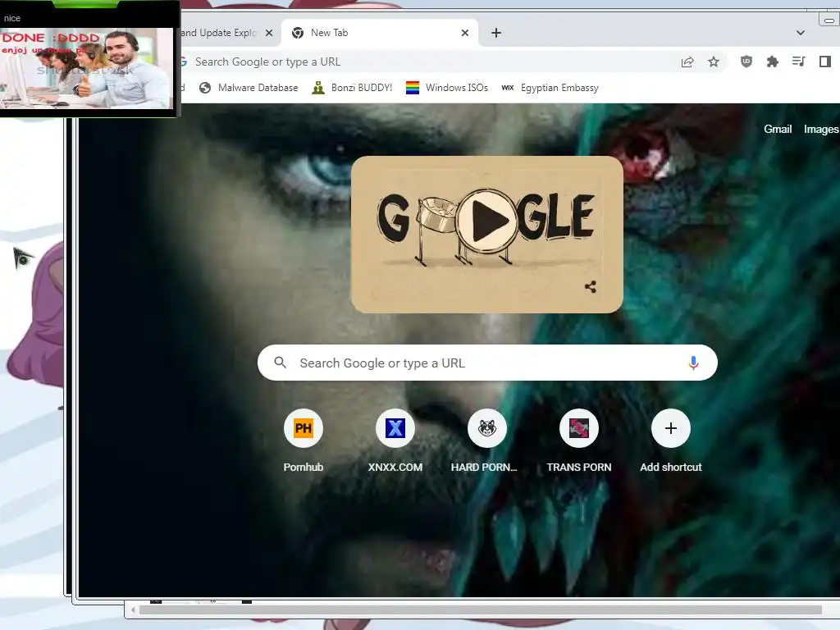Click the call center image in nice window
The height and width of the screenshot is (630, 840).
86,69
